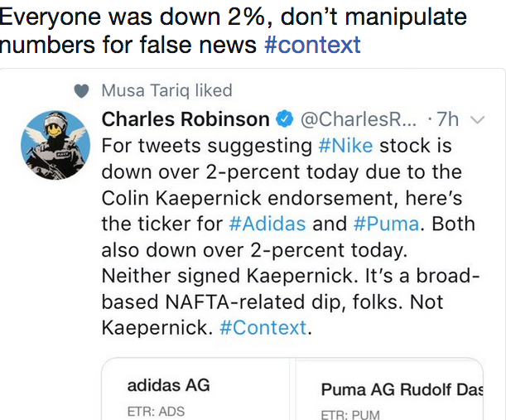The height and width of the screenshot is (420, 506).
Task: Click the Charles Robinson display name
Action: coord(186,119)
